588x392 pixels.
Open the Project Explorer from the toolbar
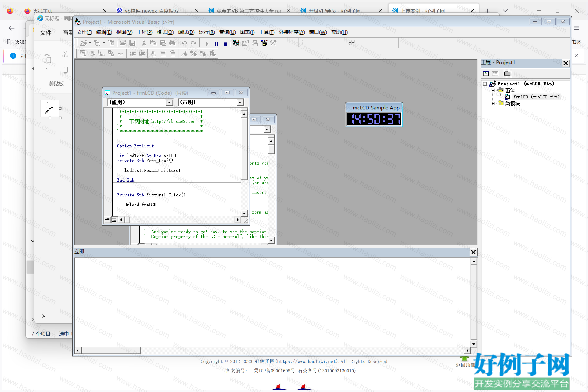(x=236, y=43)
